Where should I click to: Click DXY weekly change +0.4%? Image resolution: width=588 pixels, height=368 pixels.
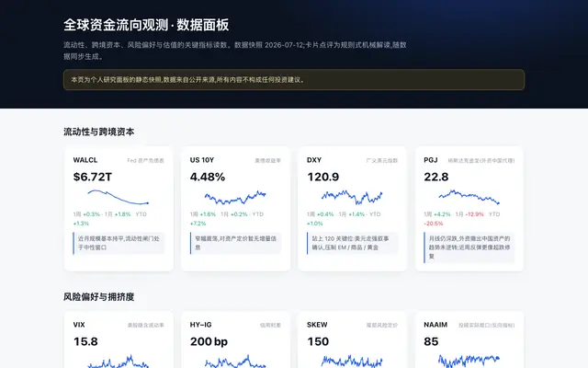click(x=325, y=214)
